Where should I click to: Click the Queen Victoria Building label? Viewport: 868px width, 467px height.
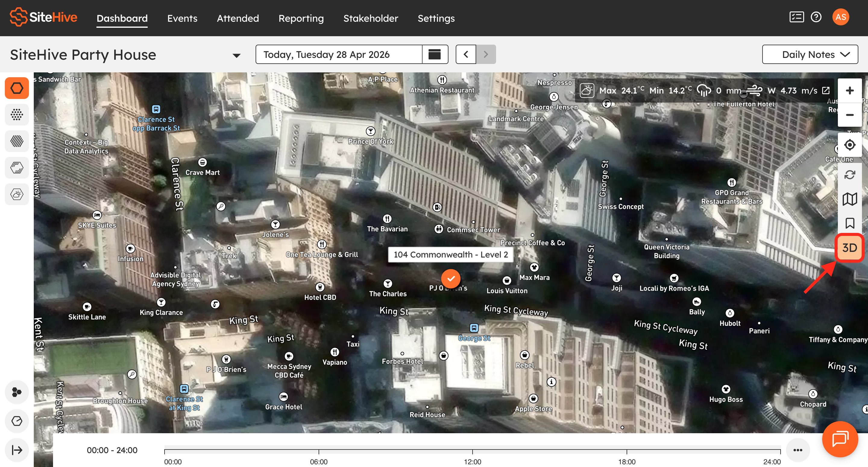pos(666,252)
